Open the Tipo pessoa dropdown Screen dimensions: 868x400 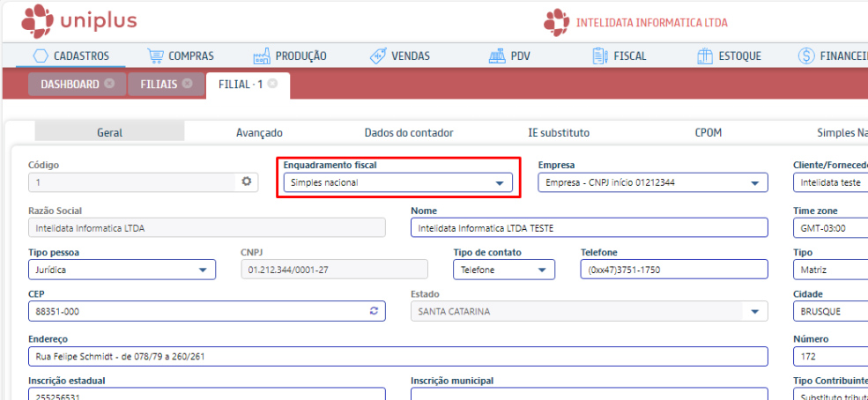203,270
